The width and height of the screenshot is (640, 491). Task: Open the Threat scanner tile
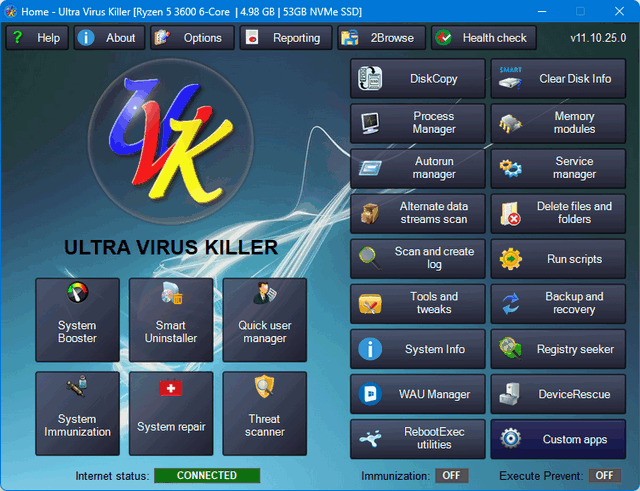(264, 413)
